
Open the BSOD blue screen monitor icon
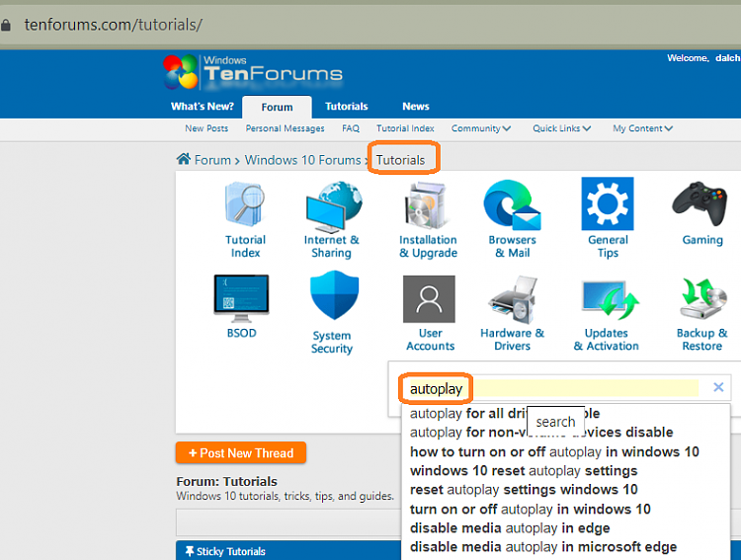click(241, 298)
